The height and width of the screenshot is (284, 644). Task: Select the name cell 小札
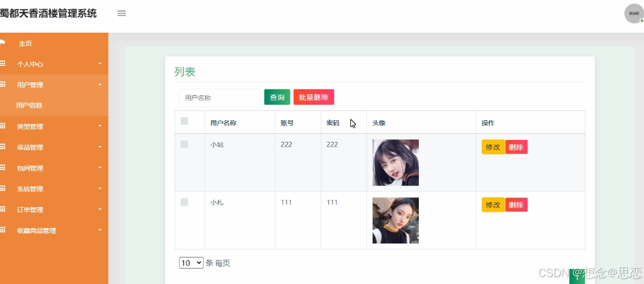[x=217, y=202]
